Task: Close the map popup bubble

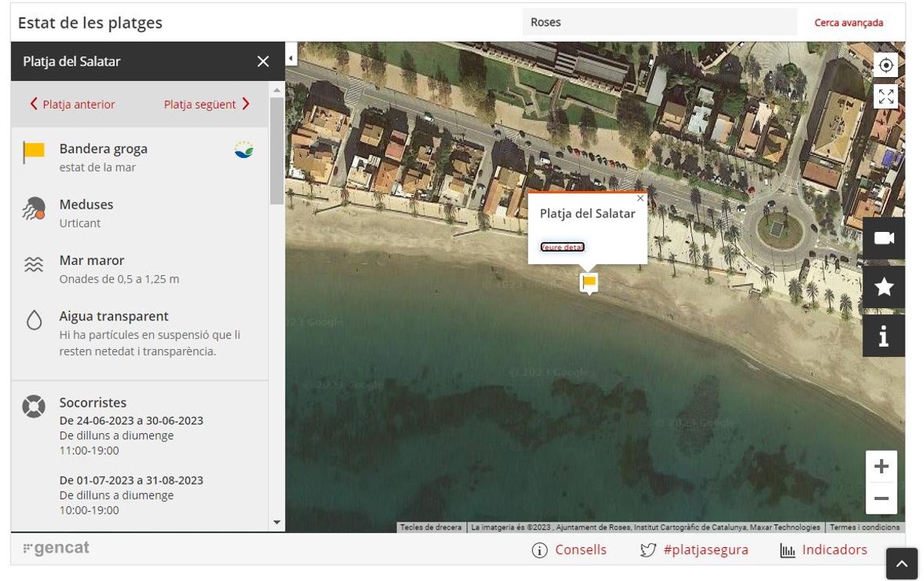Action: (x=640, y=198)
